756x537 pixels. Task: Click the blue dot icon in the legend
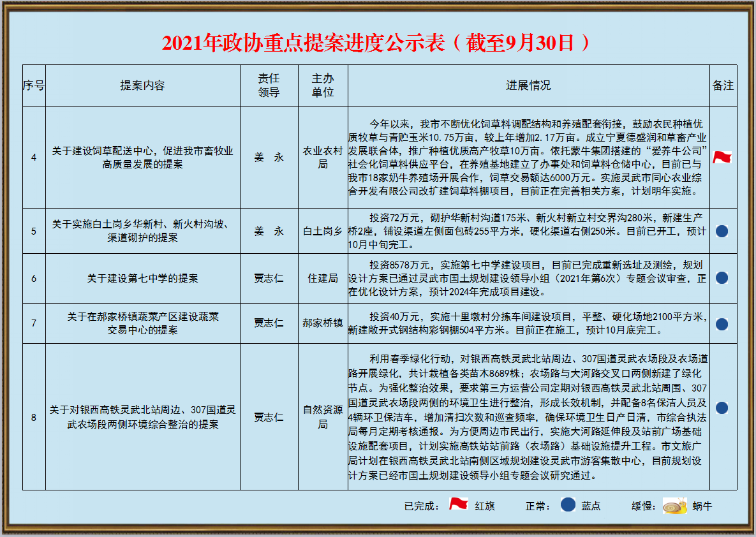[x=568, y=504]
